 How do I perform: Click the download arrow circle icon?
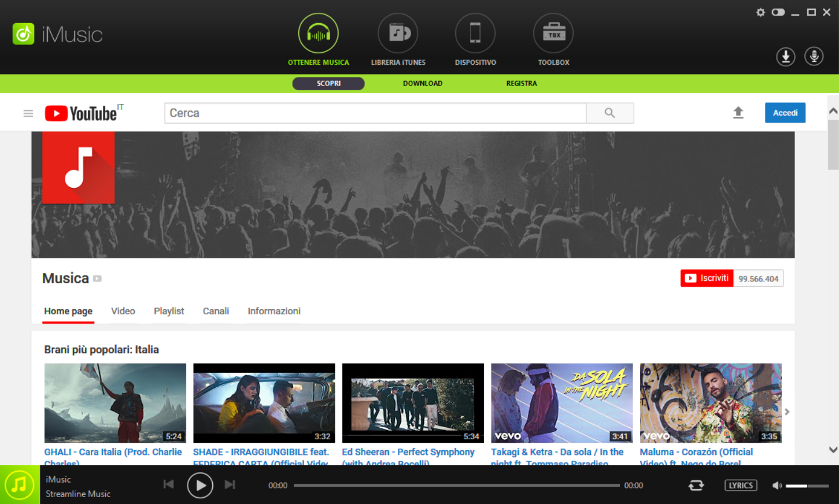pos(785,57)
